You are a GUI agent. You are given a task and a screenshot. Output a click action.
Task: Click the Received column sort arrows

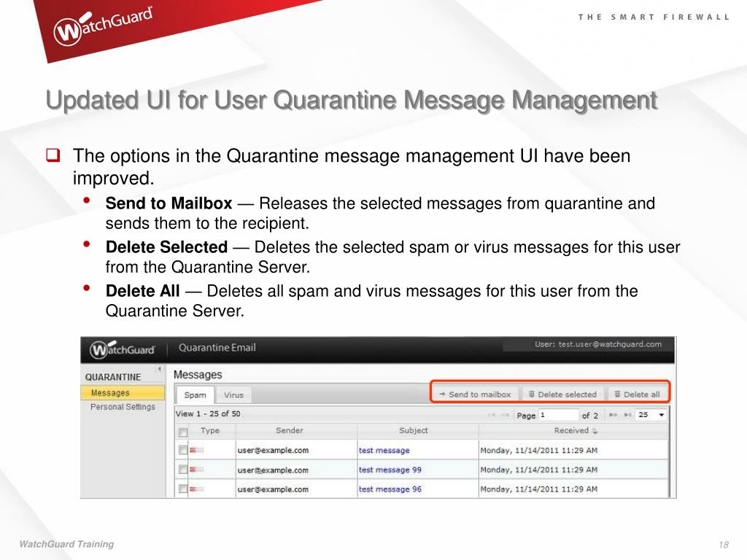point(595,431)
